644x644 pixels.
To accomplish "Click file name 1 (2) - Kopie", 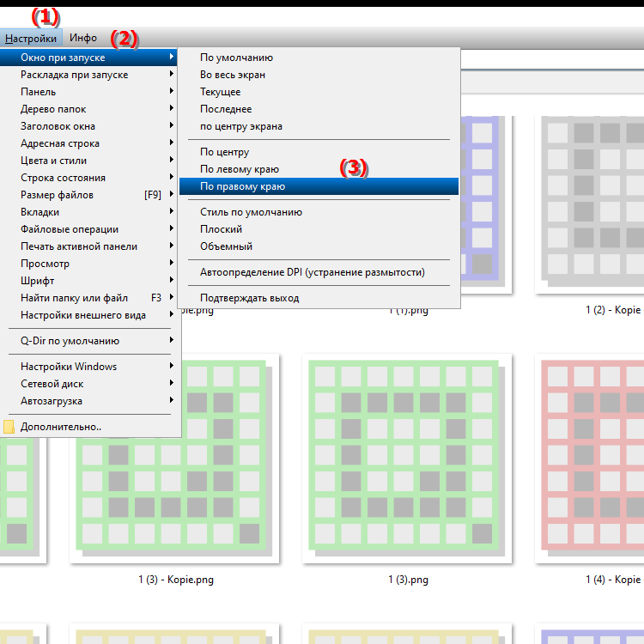I will [613, 310].
